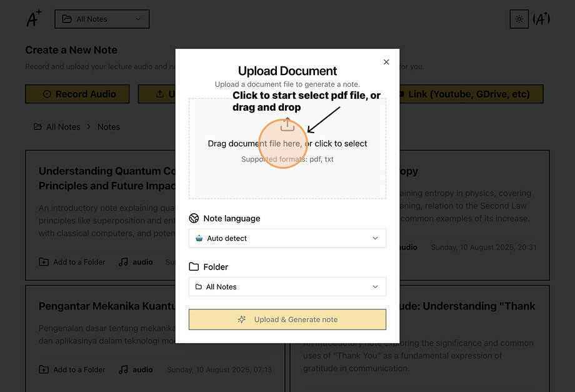Viewport: 575px width, 392px height.
Task: Click the Record Audio button
Action: (77, 94)
